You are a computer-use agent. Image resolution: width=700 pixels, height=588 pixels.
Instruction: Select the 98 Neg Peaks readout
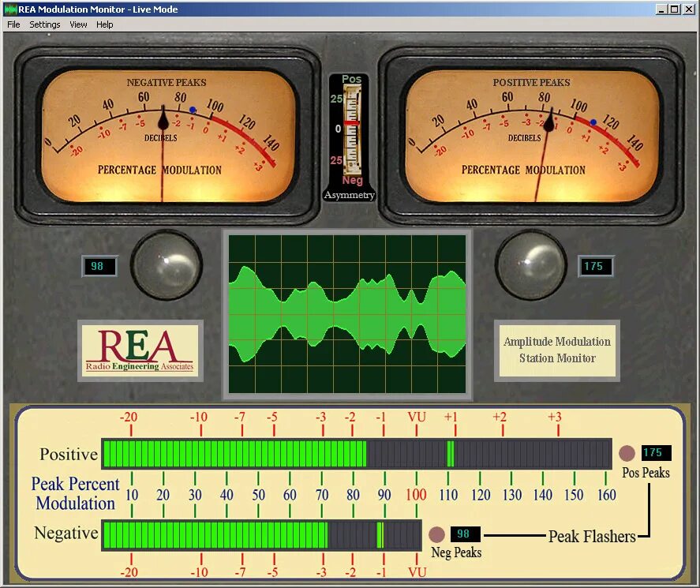pos(464,534)
